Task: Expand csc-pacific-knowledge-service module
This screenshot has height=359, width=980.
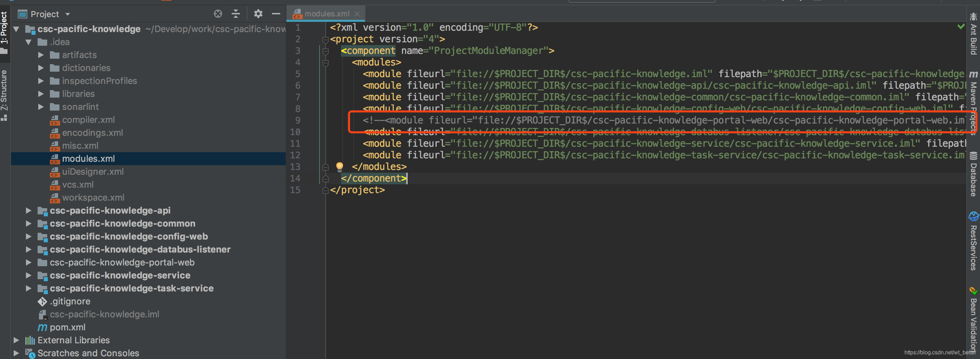Action: (29, 275)
